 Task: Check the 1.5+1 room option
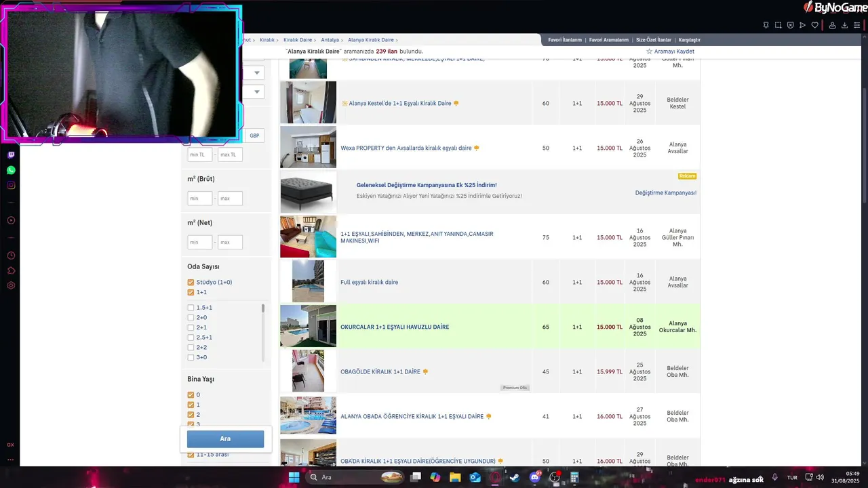click(x=191, y=308)
